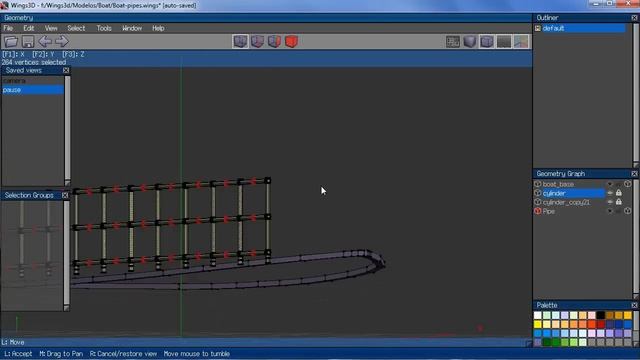Switch to edge selection mode cube
Screen dimensions: 640x360
[258, 41]
